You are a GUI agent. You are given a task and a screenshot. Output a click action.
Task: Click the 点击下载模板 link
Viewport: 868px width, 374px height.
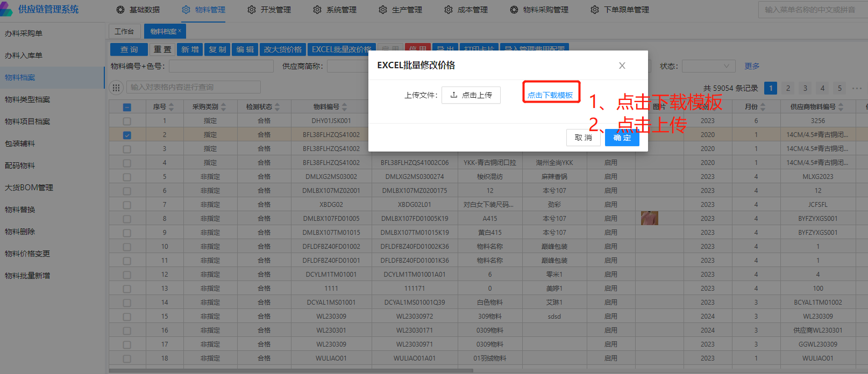pos(550,95)
